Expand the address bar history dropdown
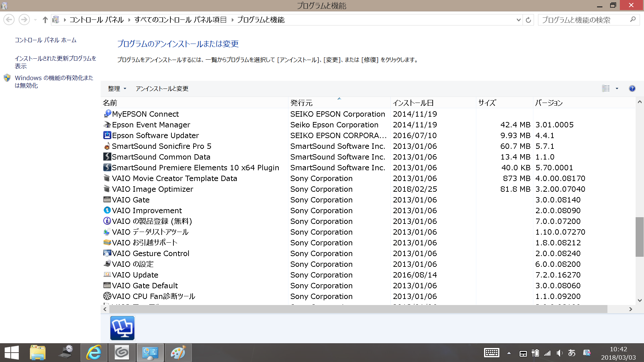Image resolution: width=644 pixels, height=362 pixels. coord(519,20)
